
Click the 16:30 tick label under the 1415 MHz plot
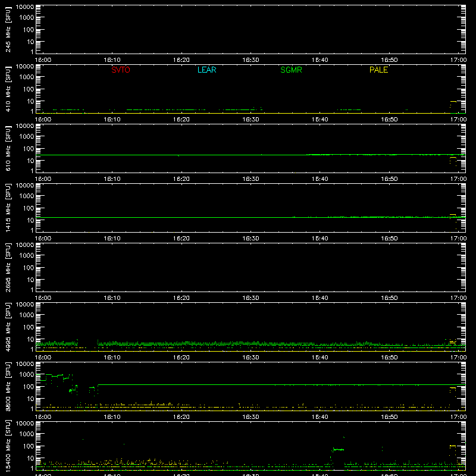pos(250,239)
